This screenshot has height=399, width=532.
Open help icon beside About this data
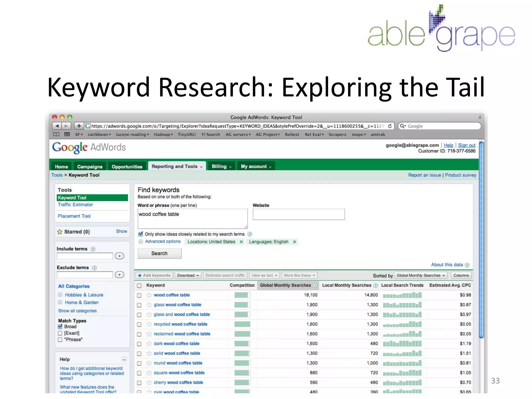[467, 265]
